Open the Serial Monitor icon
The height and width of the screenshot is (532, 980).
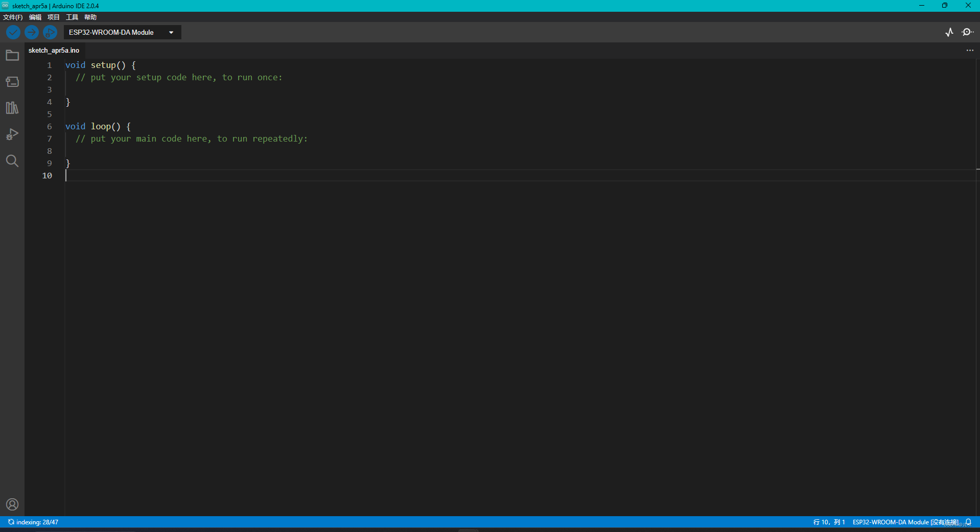tap(967, 32)
